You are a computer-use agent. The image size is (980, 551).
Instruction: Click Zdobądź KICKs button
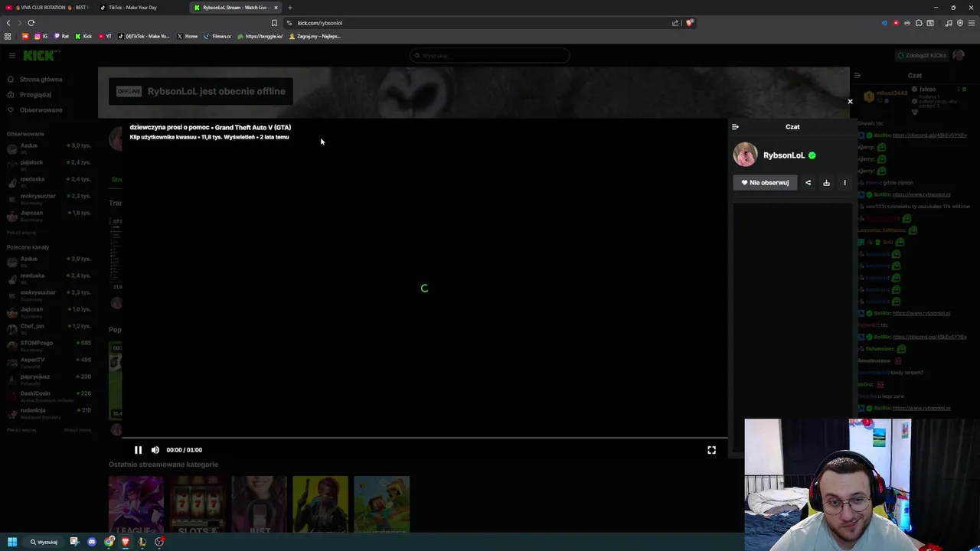click(x=921, y=55)
